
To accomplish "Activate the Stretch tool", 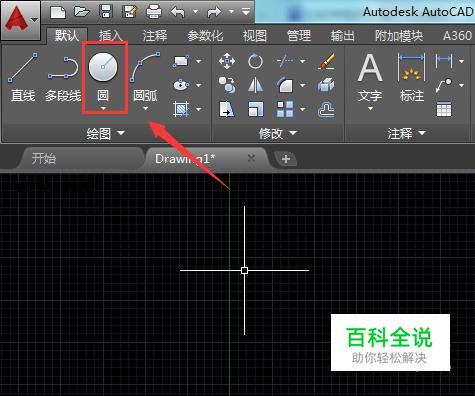I will click(227, 109).
